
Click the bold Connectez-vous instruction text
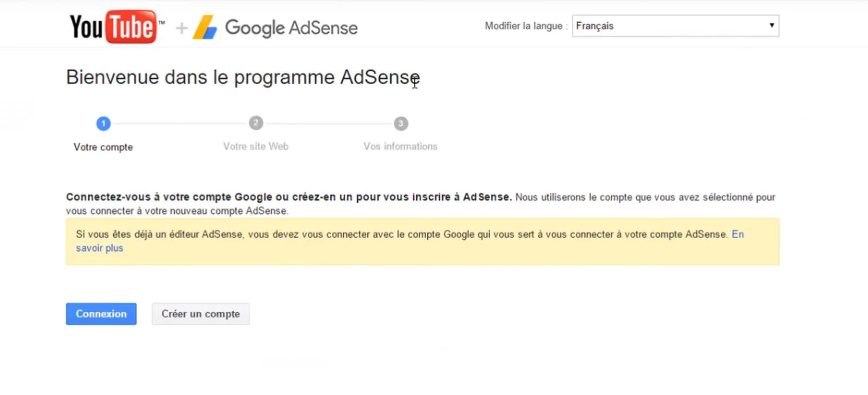(289, 197)
